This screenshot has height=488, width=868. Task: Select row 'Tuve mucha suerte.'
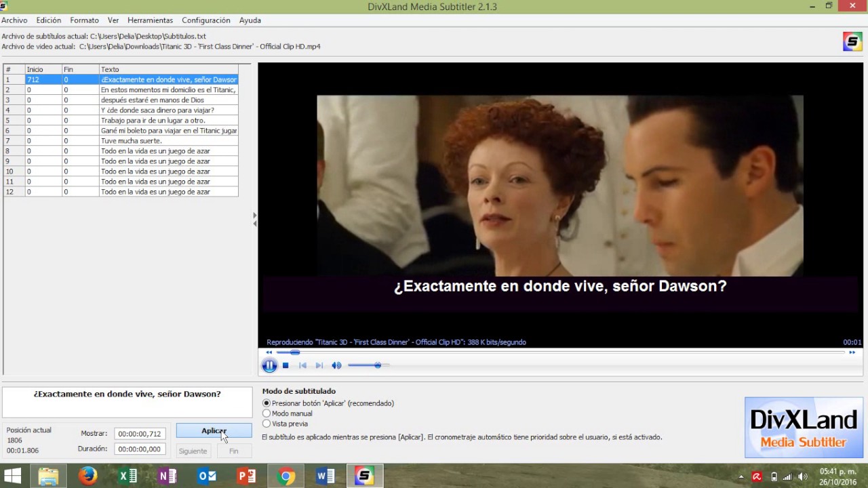[x=121, y=140]
